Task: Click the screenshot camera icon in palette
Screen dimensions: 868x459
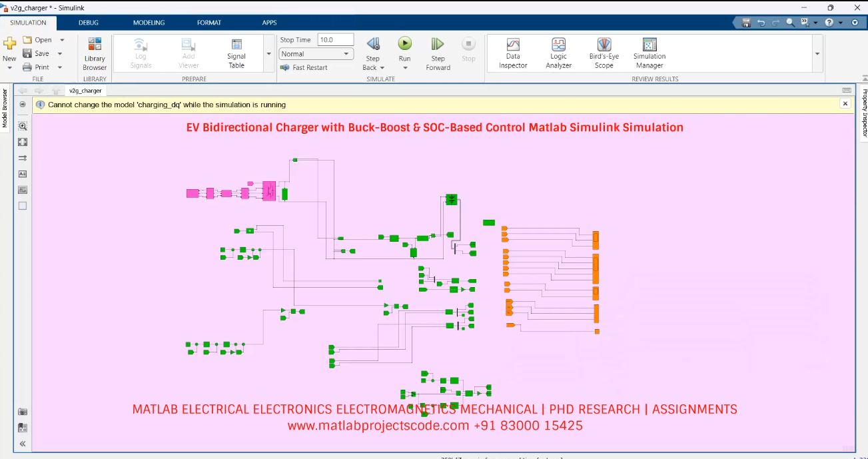Action: 23,412
